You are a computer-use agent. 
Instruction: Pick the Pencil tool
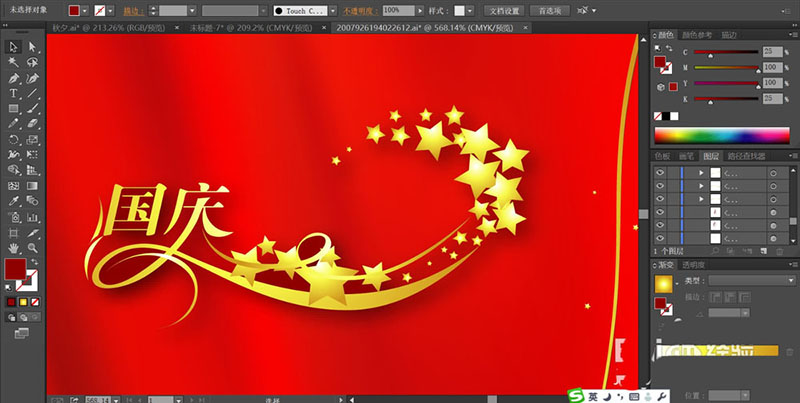[14, 124]
